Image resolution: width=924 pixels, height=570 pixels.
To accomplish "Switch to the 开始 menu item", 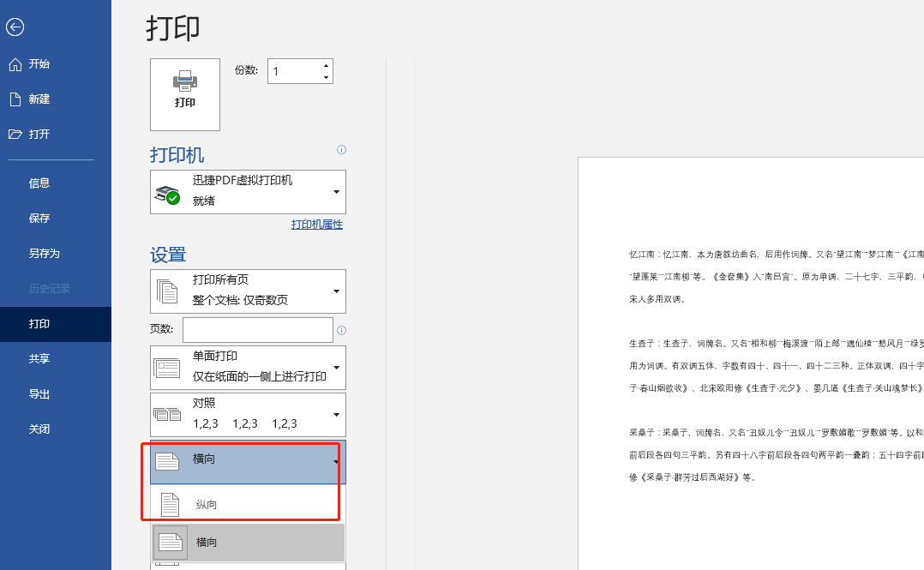I will tap(40, 62).
